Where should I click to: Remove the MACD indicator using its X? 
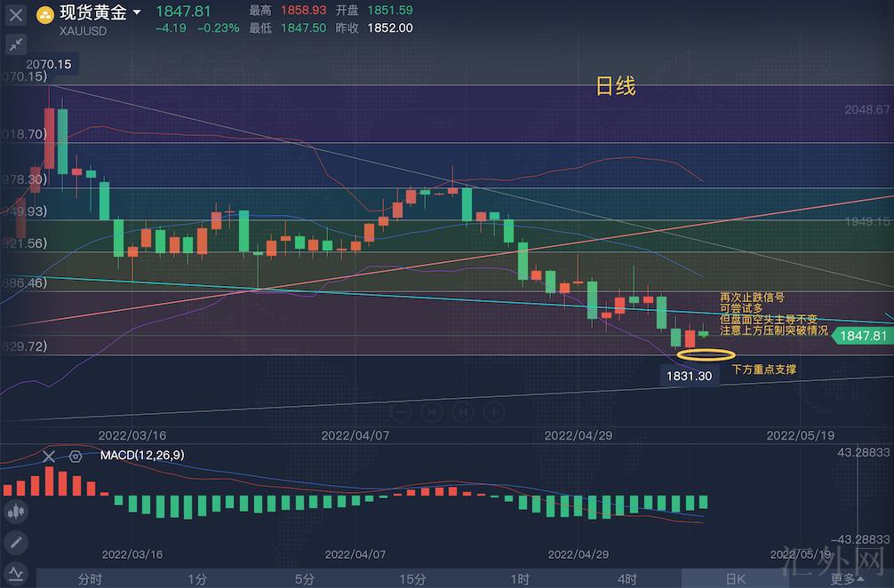(50, 457)
